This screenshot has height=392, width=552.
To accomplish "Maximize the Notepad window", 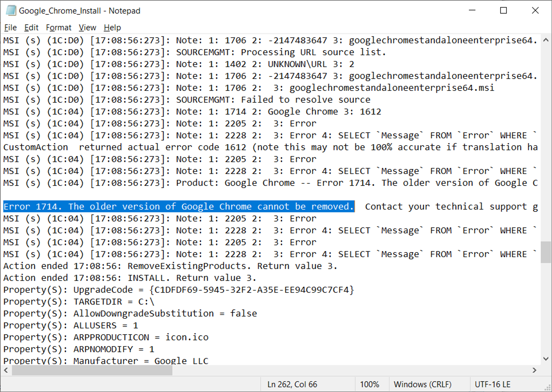I will [503, 10].
